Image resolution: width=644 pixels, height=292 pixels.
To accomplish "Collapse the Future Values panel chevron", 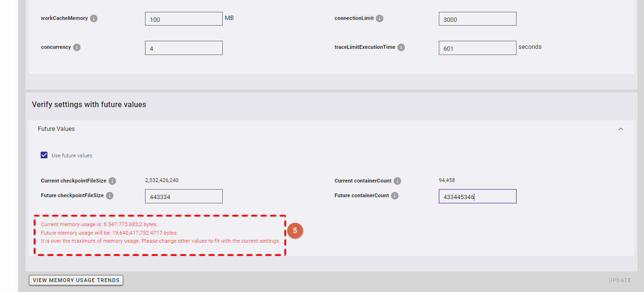I will point(620,129).
